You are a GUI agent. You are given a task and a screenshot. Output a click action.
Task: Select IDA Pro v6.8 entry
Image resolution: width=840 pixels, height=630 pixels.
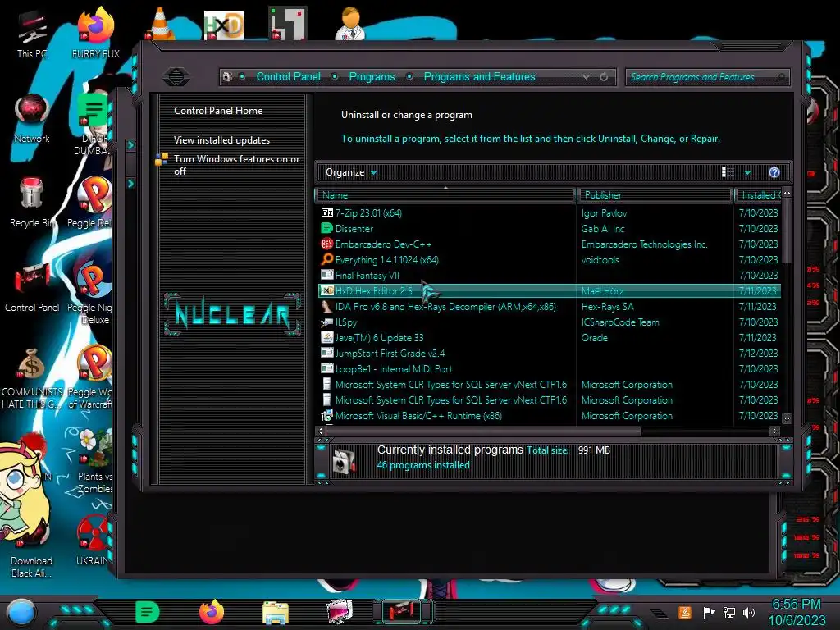pyautogui.click(x=549, y=307)
